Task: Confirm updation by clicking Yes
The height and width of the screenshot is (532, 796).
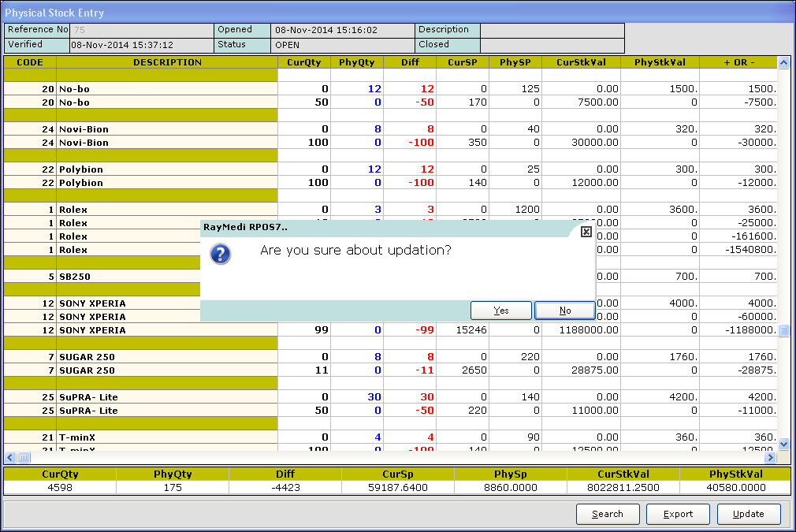Action: pos(501,311)
